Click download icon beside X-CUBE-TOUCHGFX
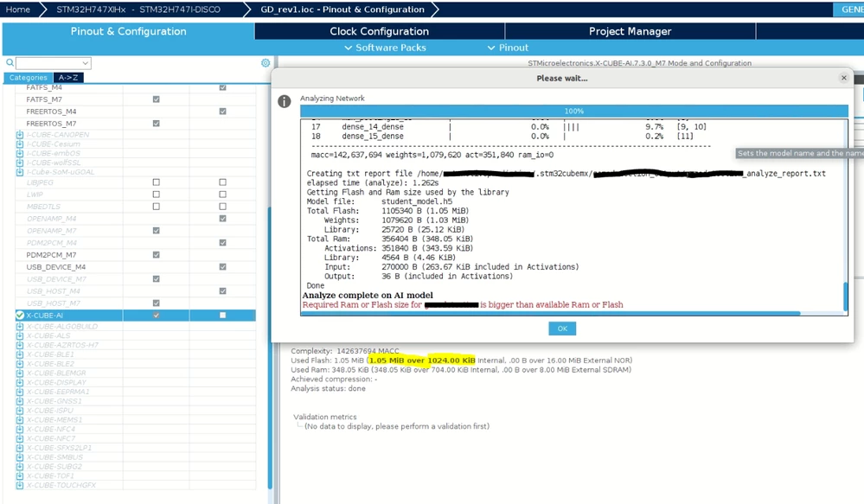Image resolution: width=864 pixels, height=504 pixels. pyautogui.click(x=20, y=486)
